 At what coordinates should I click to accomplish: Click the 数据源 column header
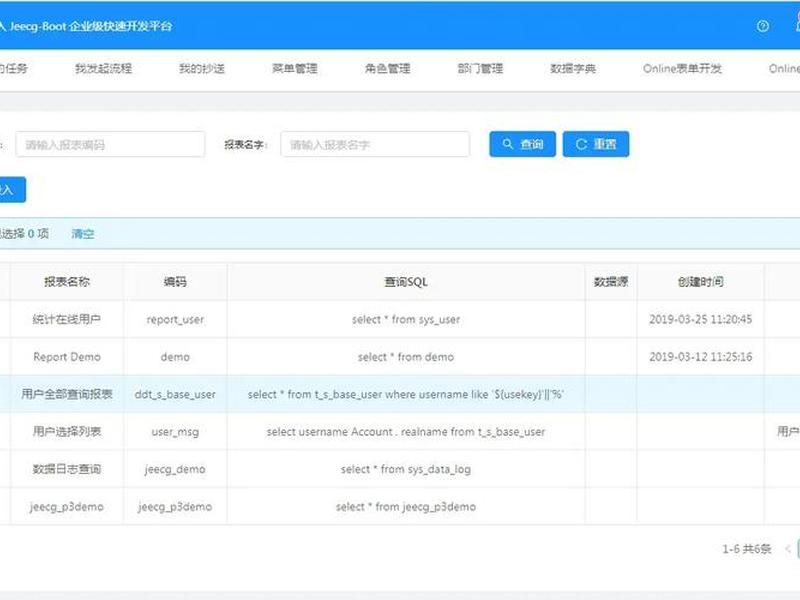[611, 282]
